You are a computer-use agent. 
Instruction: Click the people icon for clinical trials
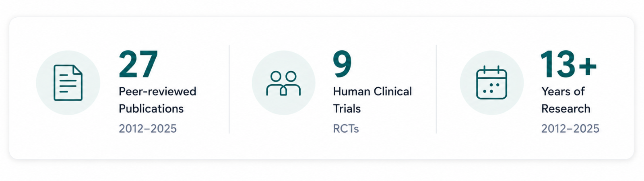click(283, 83)
